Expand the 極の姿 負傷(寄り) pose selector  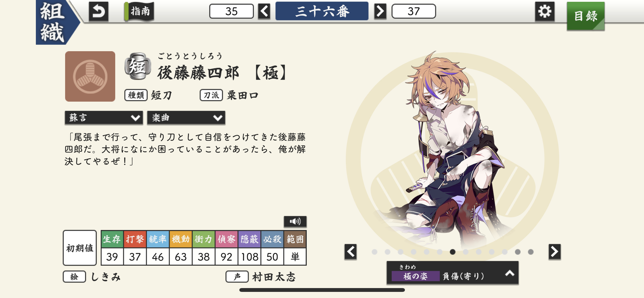click(452, 273)
